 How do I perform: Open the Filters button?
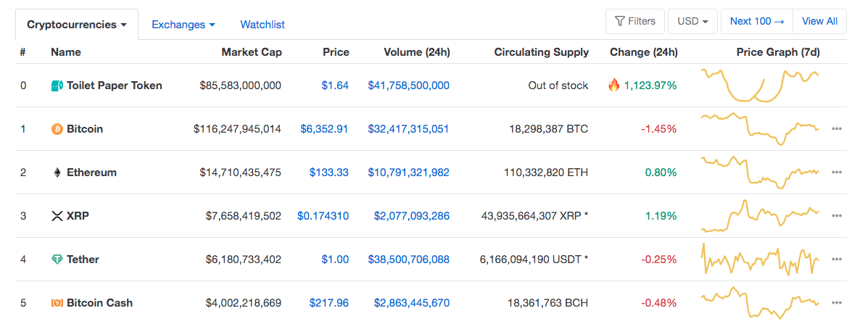635,22
